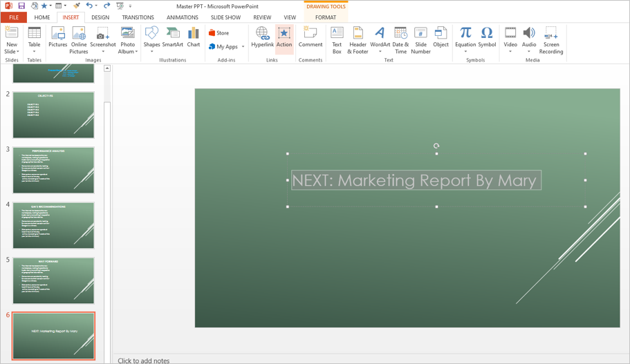Image resolution: width=630 pixels, height=364 pixels.
Task: Click the Hyperlink icon in Links group
Action: 262,38
